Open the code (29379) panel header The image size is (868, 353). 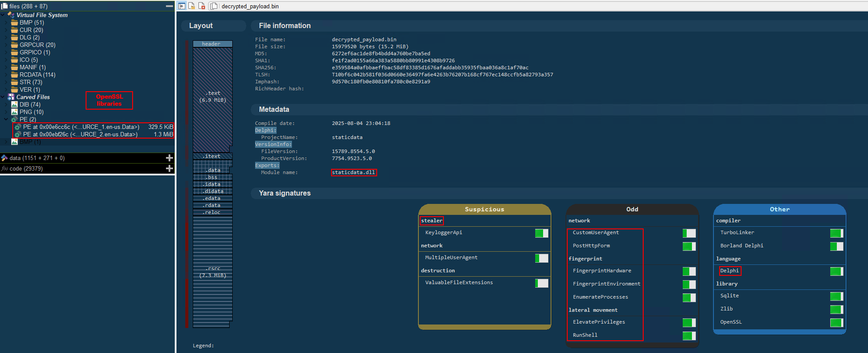26,168
